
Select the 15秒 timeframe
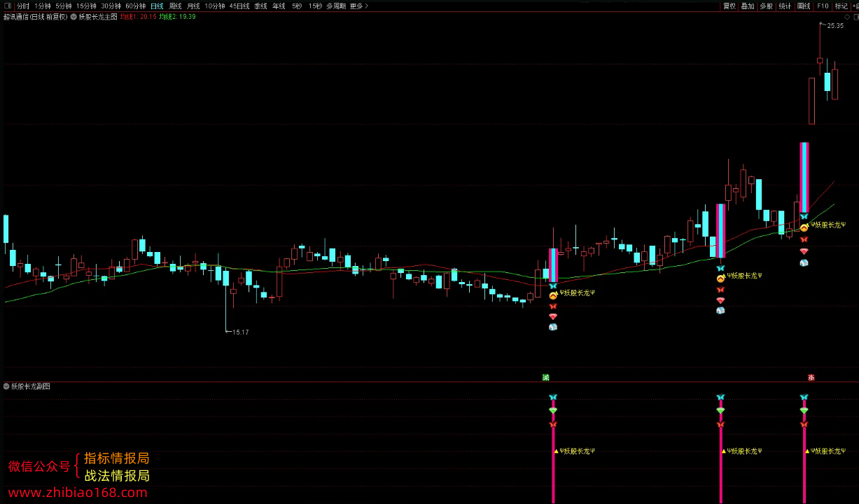[315, 6]
